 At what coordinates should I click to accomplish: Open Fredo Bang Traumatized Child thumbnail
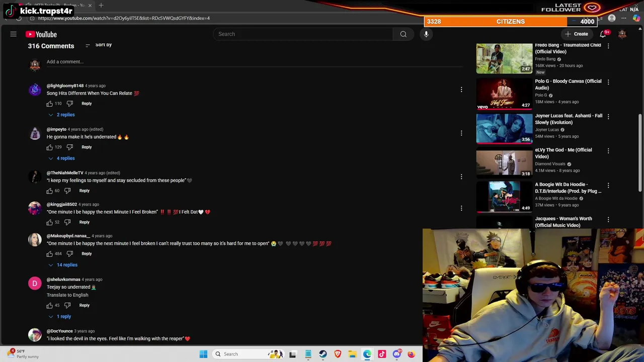(504, 58)
